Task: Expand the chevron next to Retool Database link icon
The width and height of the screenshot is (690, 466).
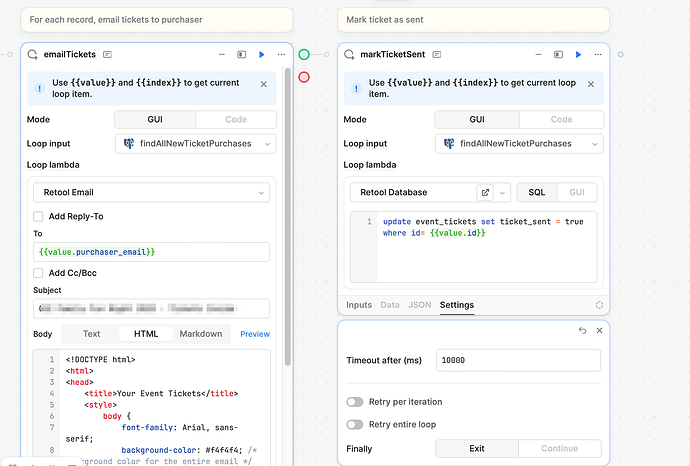Action: tap(502, 193)
